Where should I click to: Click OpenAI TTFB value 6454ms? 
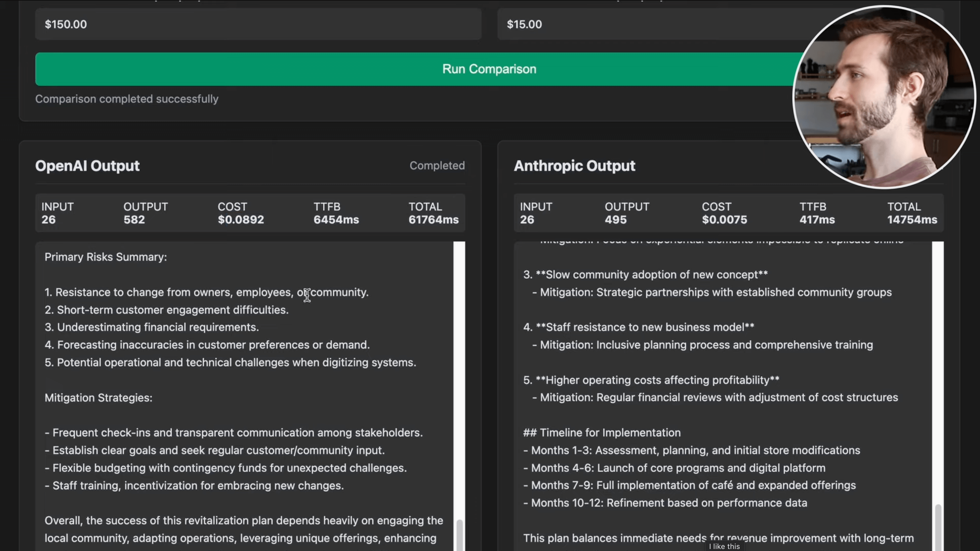point(336,220)
